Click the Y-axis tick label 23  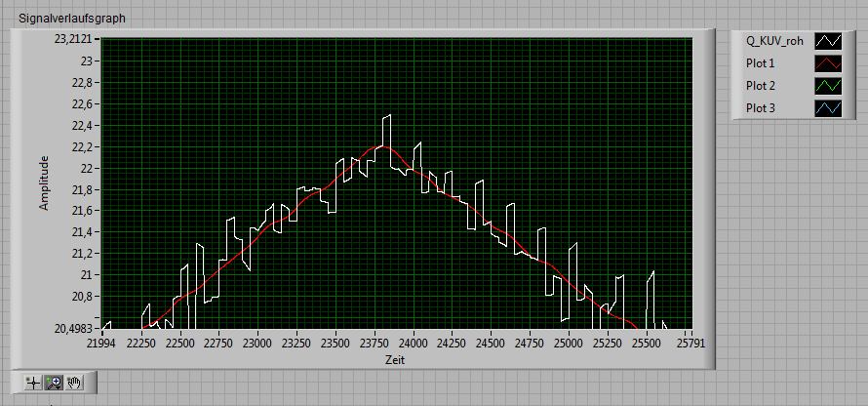[89, 61]
